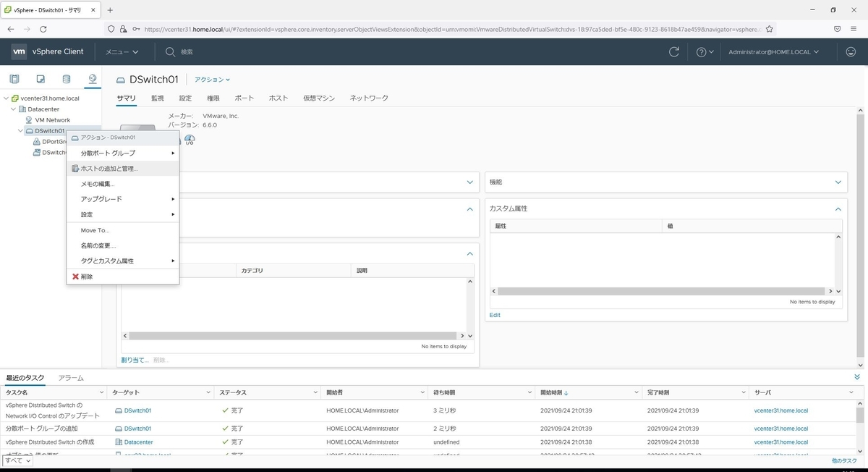Open the help question mark menu
Screen dimensions: 868x472
705,52
